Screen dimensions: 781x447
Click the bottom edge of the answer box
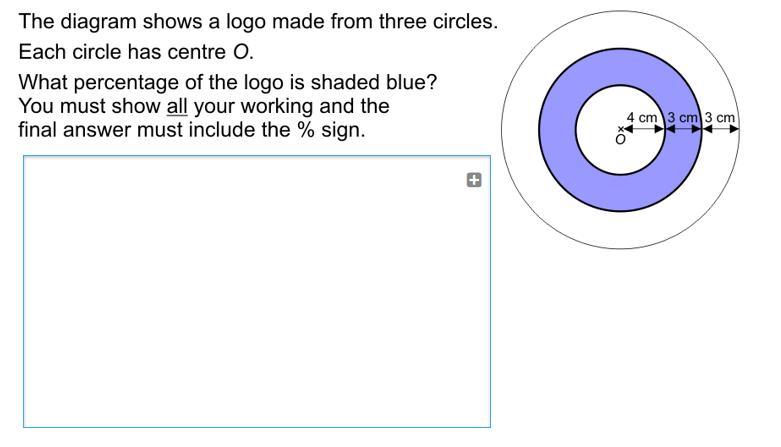click(257, 427)
